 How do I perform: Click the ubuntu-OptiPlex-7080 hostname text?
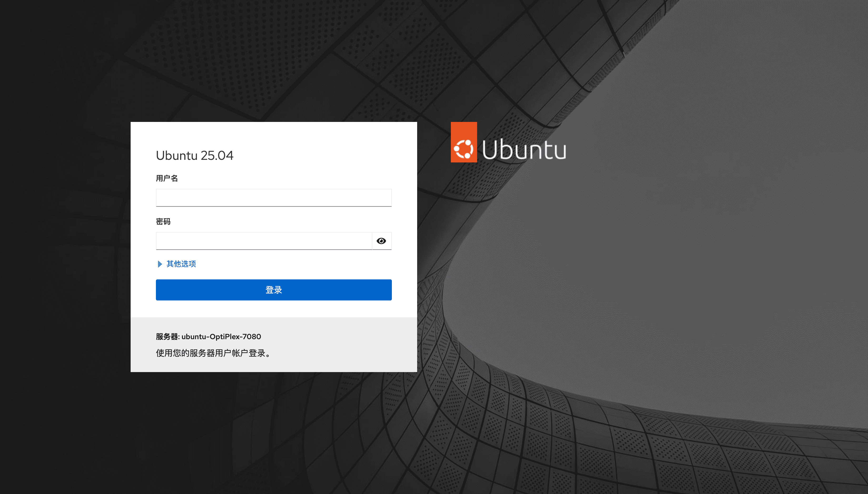pos(221,337)
